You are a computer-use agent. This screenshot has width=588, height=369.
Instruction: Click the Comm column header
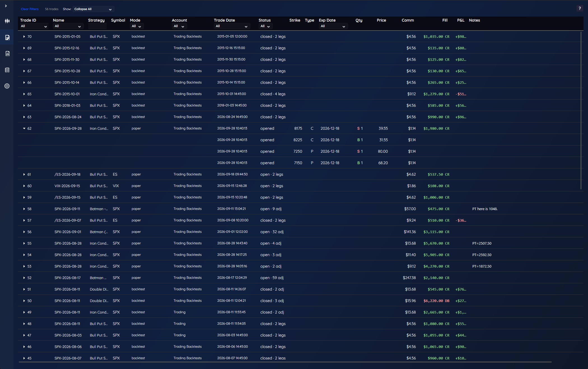coord(408,20)
